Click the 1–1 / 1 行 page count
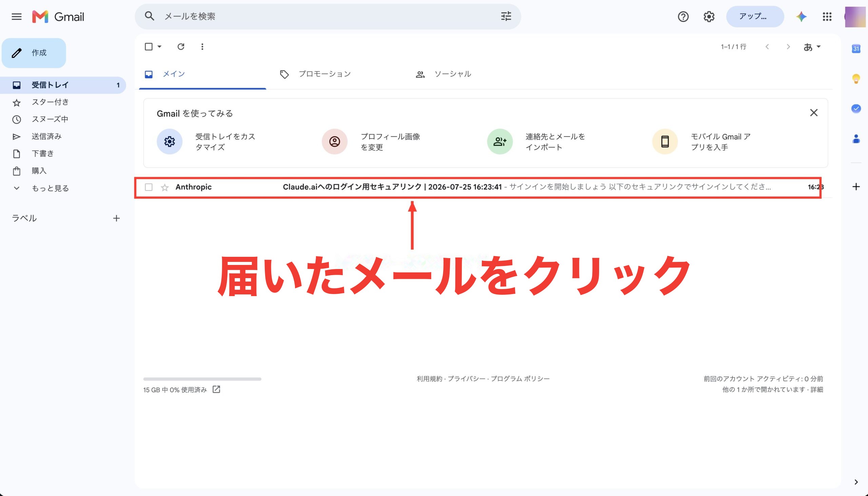 pos(733,47)
